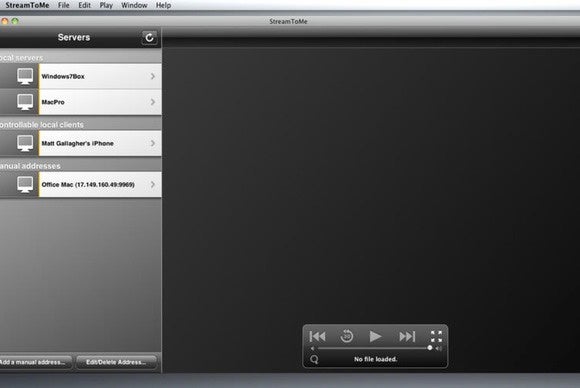Click the minimize window button
This screenshot has height=388, width=580.
tap(4, 21)
